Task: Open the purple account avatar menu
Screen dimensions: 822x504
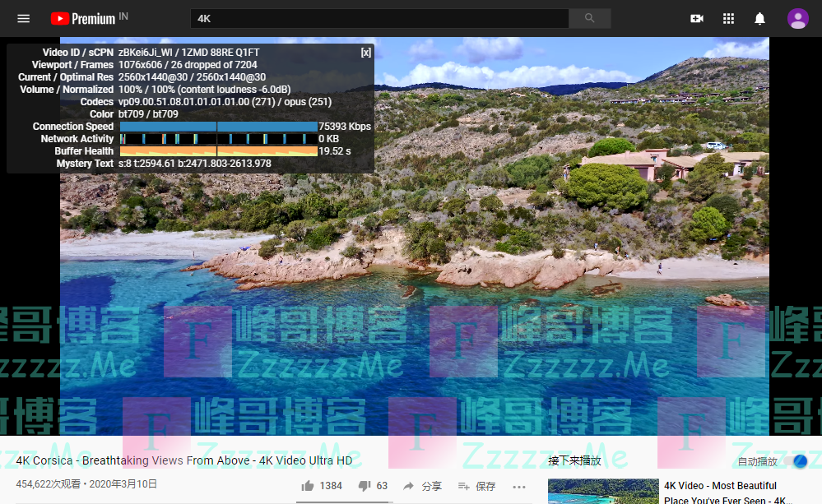Action: click(797, 18)
